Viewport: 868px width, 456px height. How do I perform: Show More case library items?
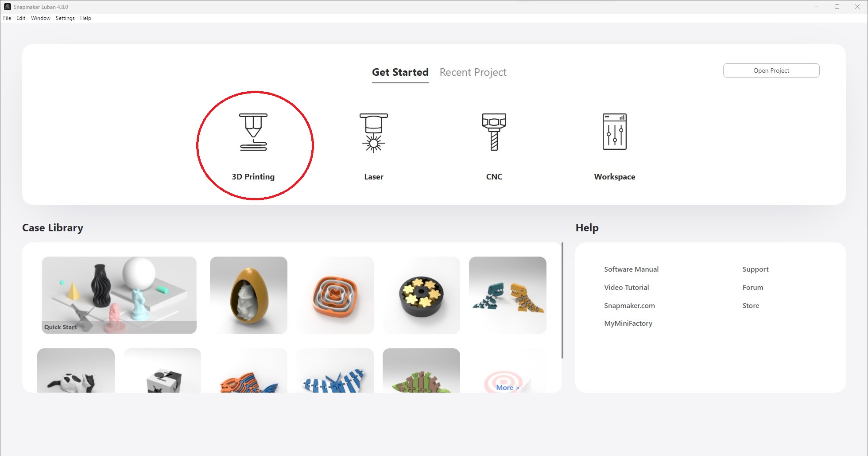coord(507,388)
